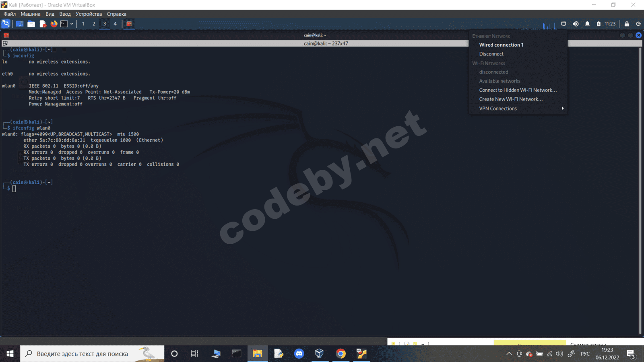Open Windows volume tray icon
Viewport: 644px width, 362px height.
pos(559,354)
